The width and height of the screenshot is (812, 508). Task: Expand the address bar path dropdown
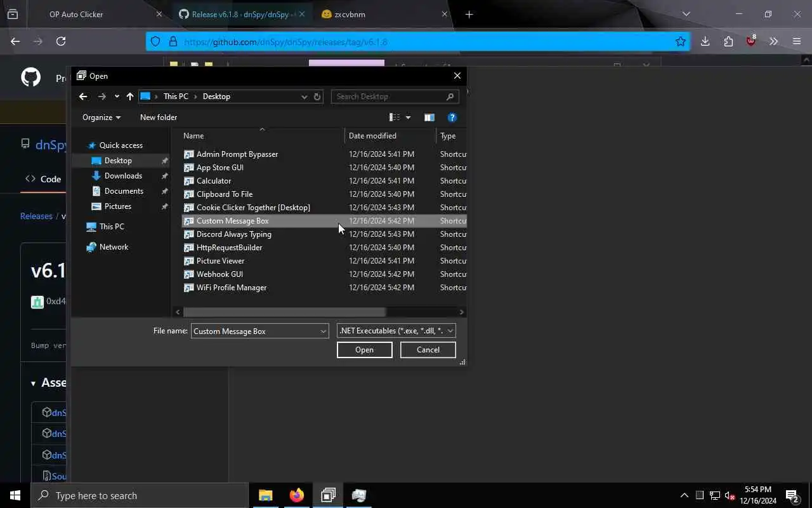point(304,97)
